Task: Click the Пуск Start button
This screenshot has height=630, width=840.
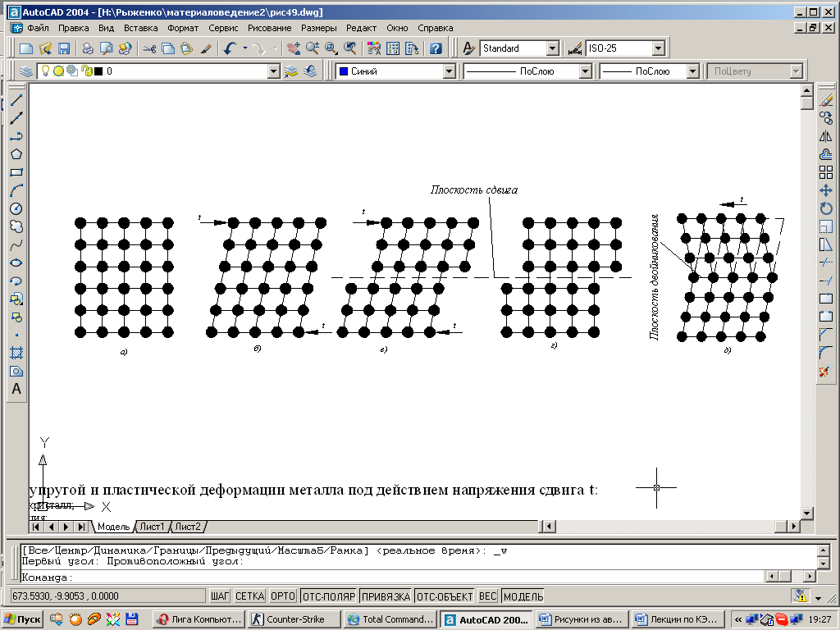Action: click(22, 619)
